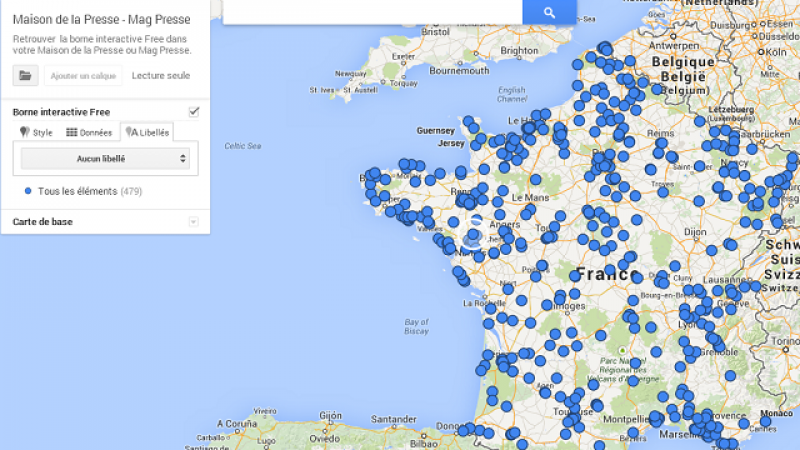This screenshot has height=450, width=800.
Task: Click the Libellés label marker icon
Action: coord(132,132)
